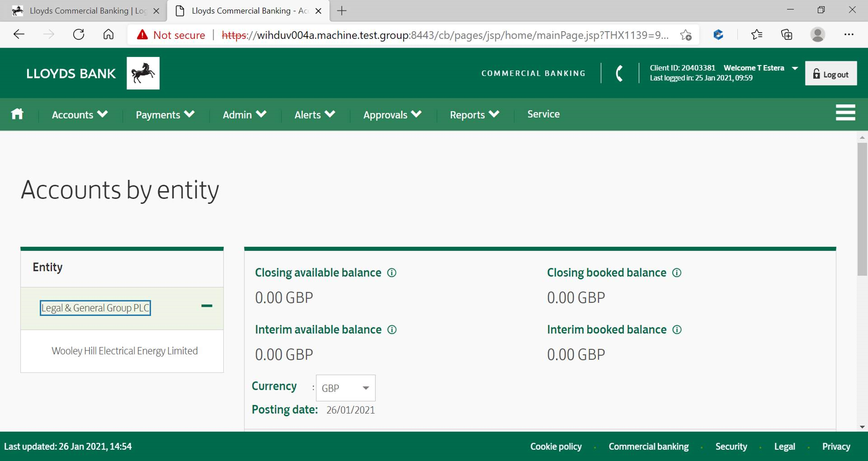Expand the Accounts menu
Viewport: 868px width, 461px height.
tap(80, 115)
